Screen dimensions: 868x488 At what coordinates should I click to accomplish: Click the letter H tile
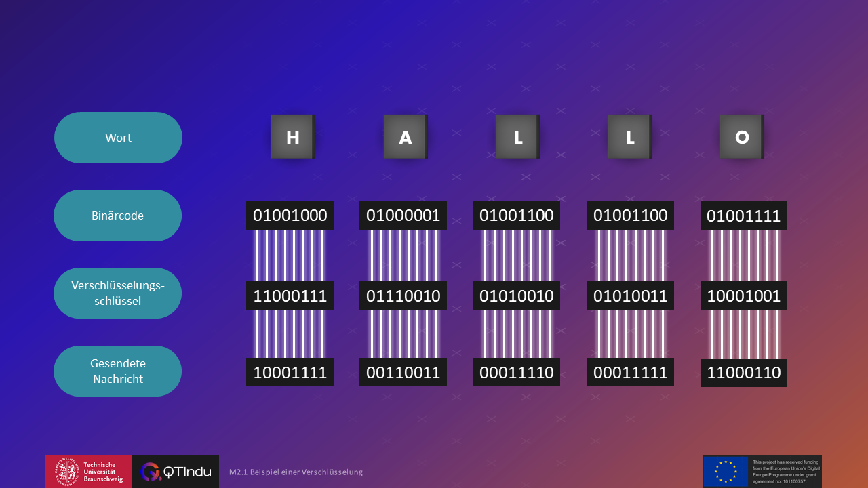point(292,137)
